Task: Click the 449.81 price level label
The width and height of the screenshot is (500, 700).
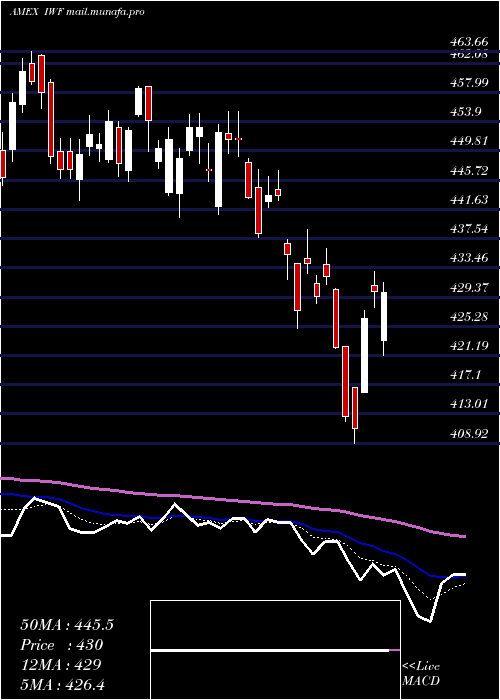Action: 469,141
